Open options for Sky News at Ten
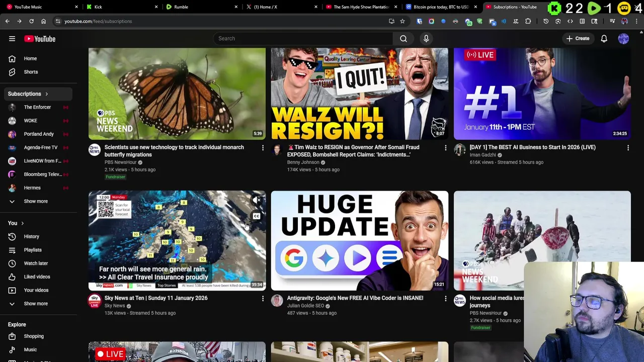The height and width of the screenshot is (362, 644). (263, 299)
